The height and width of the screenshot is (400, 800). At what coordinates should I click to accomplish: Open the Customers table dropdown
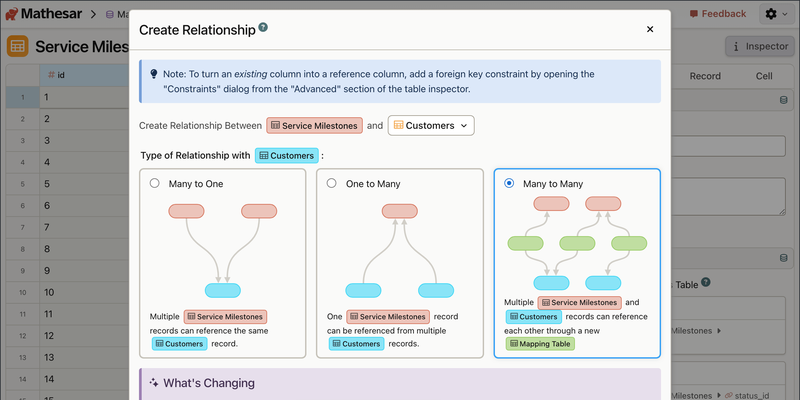click(431, 126)
